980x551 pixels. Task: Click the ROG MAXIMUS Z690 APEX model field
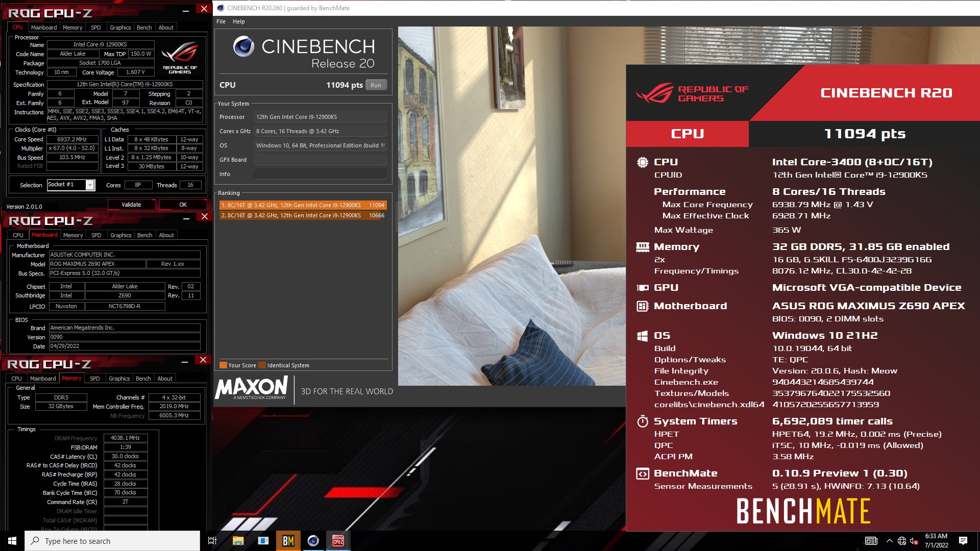tap(97, 264)
